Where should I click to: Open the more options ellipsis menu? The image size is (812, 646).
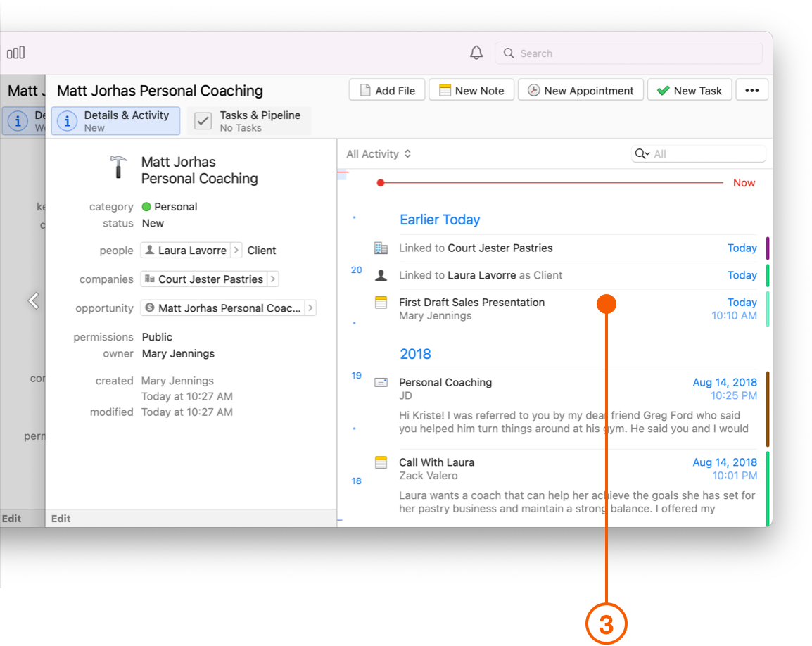[751, 90]
